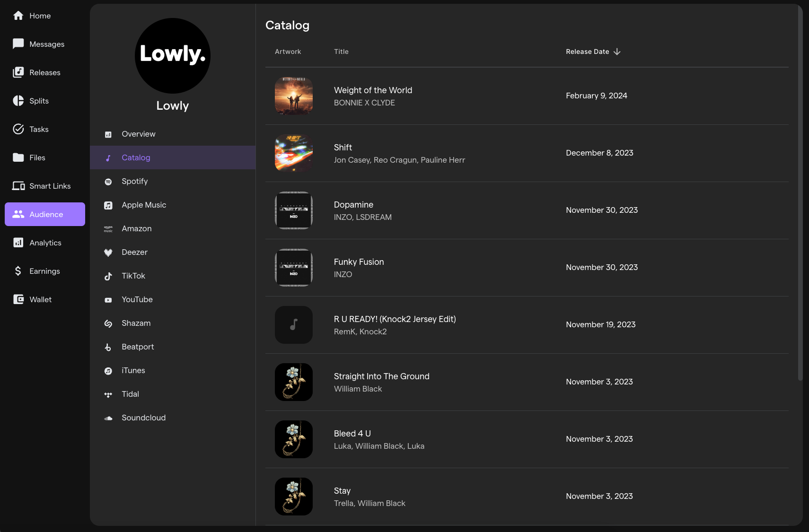Click the Catalog music note icon
The image size is (809, 532).
(x=108, y=158)
